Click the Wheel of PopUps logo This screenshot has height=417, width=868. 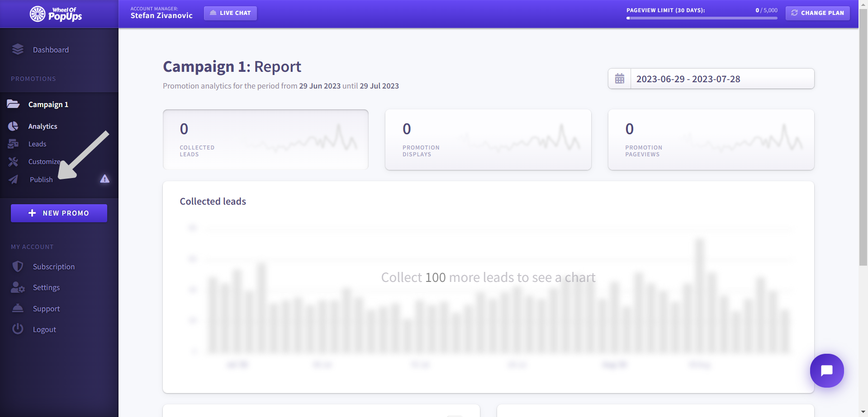[56, 14]
